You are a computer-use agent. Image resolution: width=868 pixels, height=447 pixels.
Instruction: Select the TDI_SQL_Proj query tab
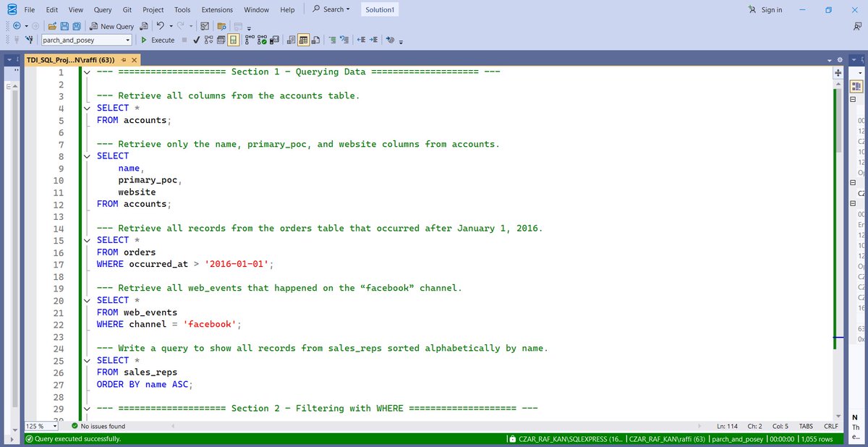(x=70, y=59)
